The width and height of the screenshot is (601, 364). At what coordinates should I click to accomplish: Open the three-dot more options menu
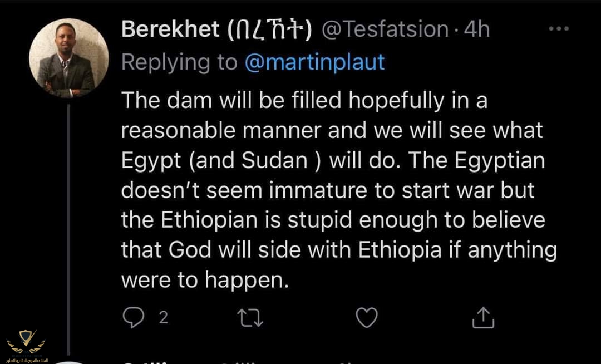click(558, 28)
